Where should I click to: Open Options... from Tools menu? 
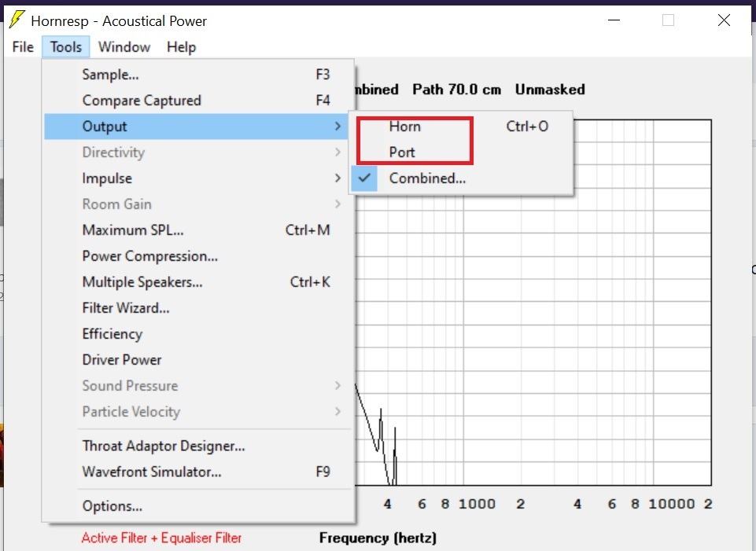tap(199, 506)
